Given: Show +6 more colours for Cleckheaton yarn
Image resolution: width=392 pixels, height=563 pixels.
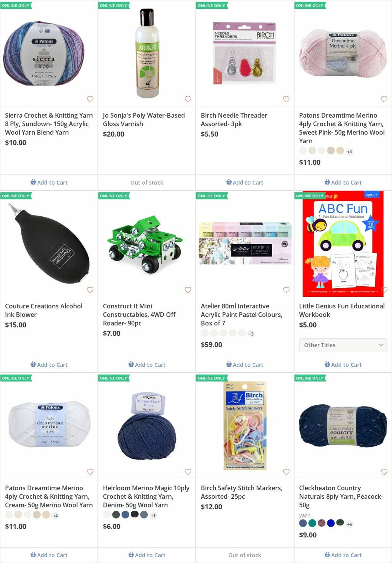Looking at the screenshot, I should [349, 524].
